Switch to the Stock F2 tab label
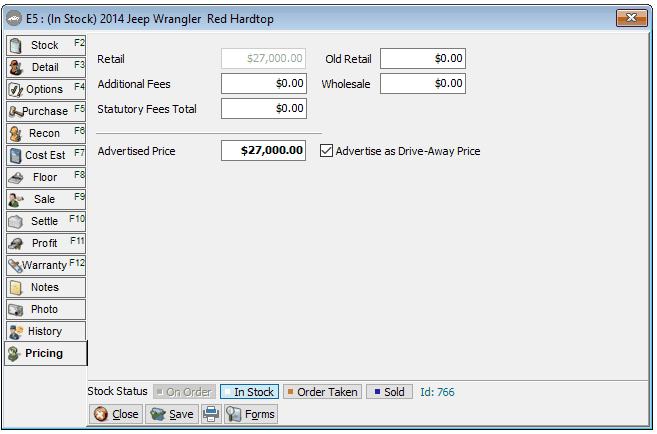Viewport: 657px width, 434px height. pyautogui.click(x=46, y=45)
